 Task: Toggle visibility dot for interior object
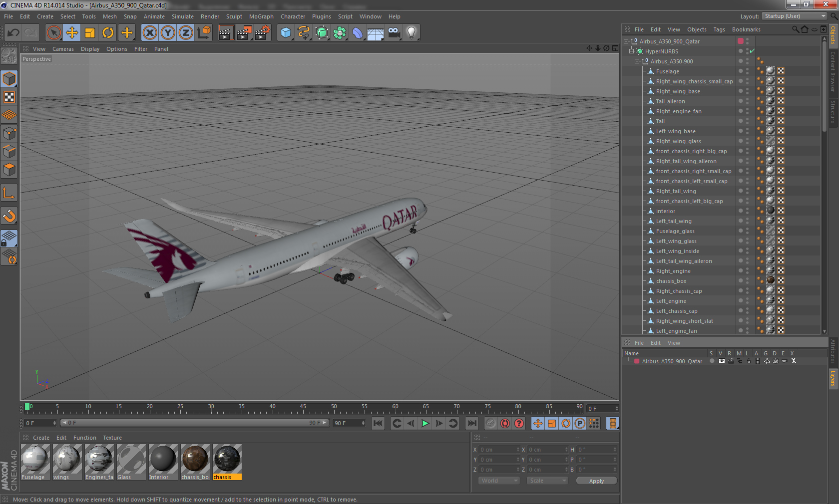pos(741,211)
